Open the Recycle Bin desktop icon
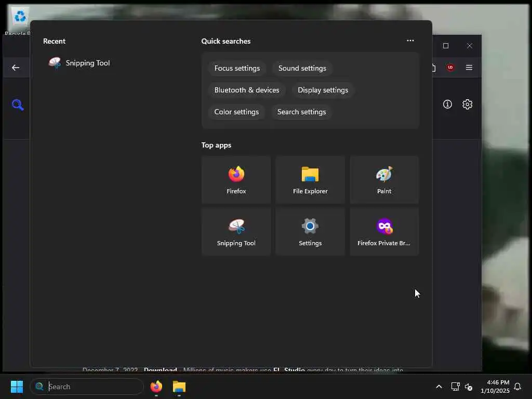532x399 pixels. pyautogui.click(x=19, y=21)
